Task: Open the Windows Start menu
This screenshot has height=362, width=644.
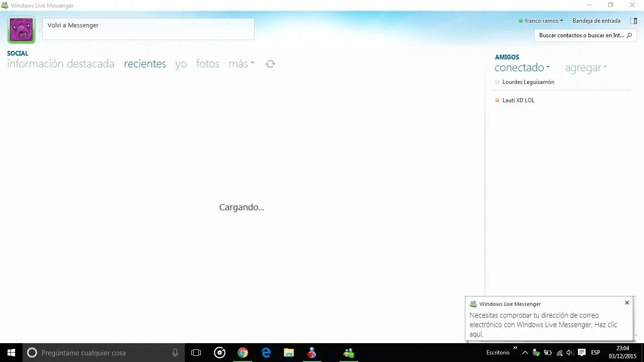Action: pos(11,353)
